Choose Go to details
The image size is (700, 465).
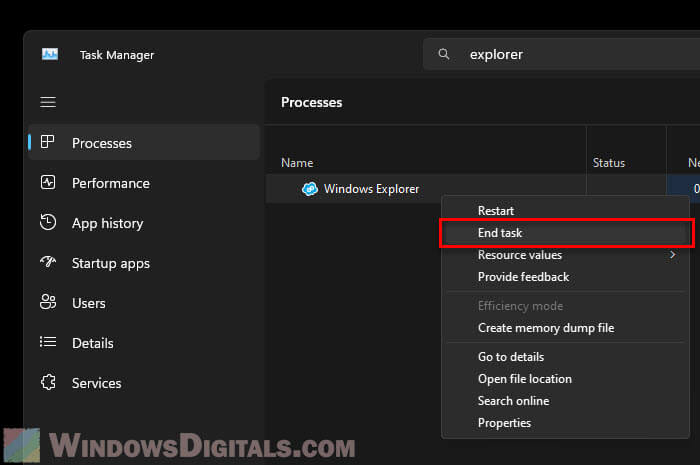click(x=566, y=357)
